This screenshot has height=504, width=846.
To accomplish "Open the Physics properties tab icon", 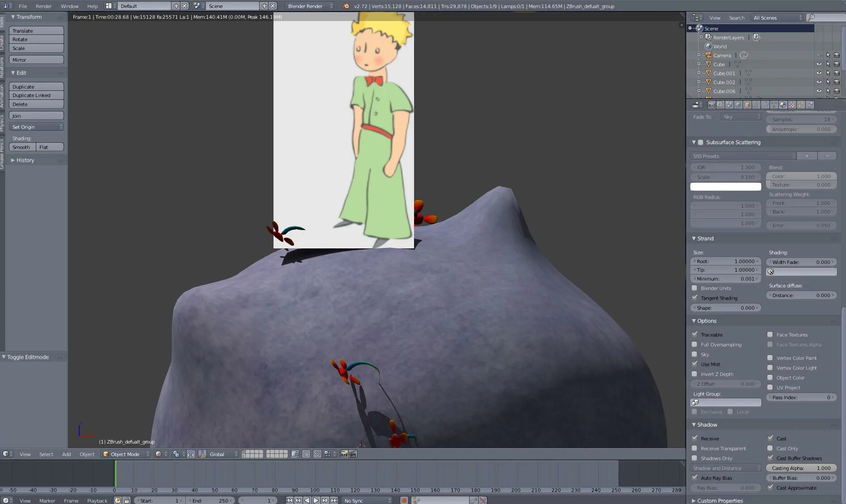I will (810, 105).
